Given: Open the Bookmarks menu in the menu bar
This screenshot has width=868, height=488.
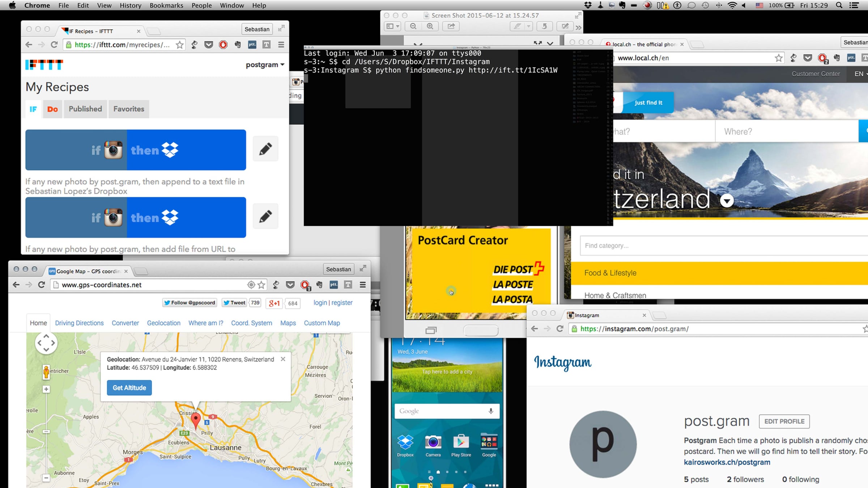Looking at the screenshot, I should click(166, 5).
